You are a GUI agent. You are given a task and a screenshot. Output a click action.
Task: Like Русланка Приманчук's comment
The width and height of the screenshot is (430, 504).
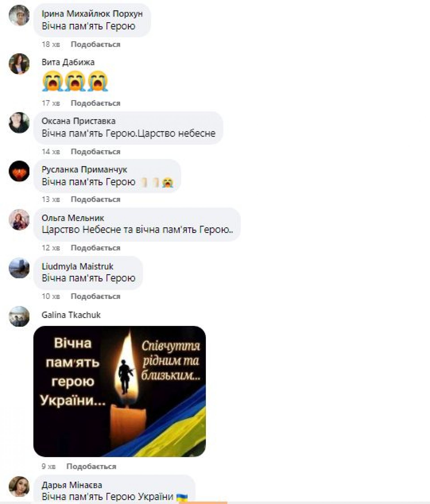coord(96,199)
